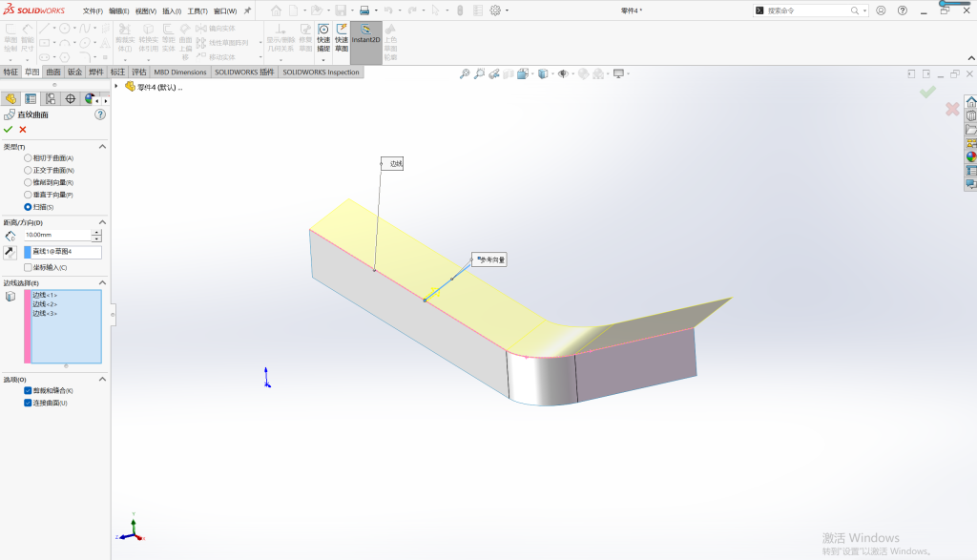The image size is (977, 560).
Task: Click the 快速草图 rapid sketch icon
Action: (x=342, y=38)
